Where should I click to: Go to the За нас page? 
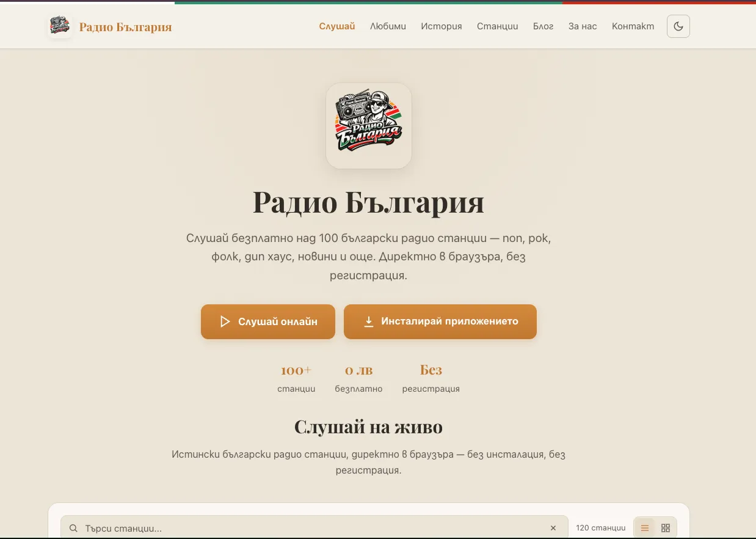[x=583, y=26]
